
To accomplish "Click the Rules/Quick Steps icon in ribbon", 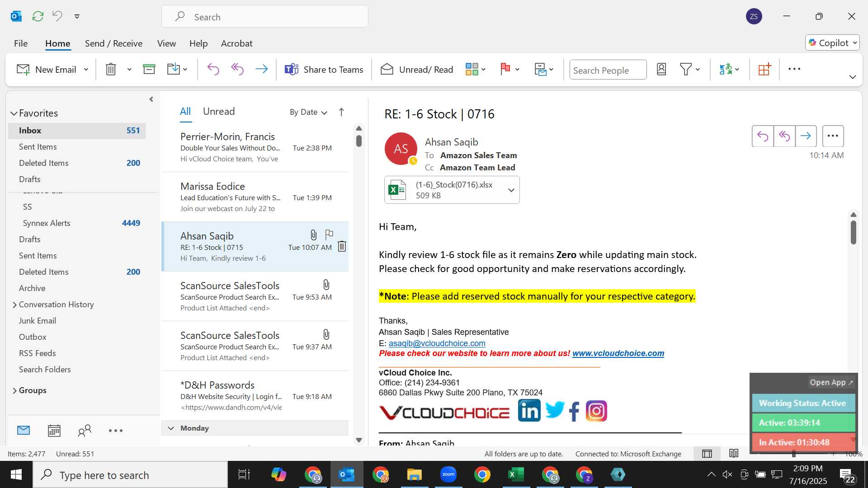I will (540, 69).
